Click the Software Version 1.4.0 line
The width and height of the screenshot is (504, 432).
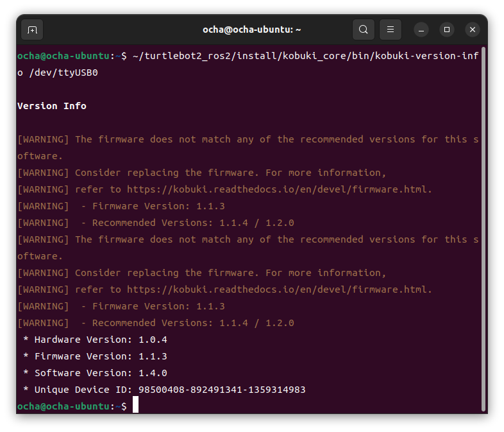pyautogui.click(x=95, y=373)
